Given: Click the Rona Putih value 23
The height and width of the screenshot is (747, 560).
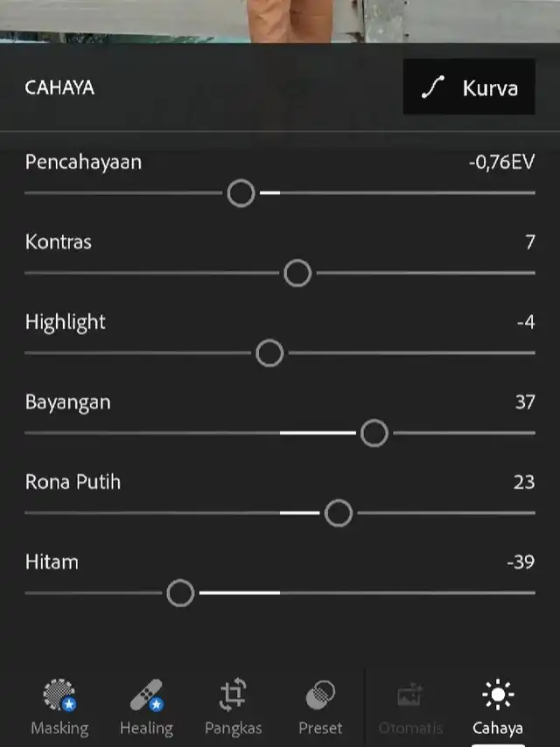Looking at the screenshot, I should click(524, 482).
